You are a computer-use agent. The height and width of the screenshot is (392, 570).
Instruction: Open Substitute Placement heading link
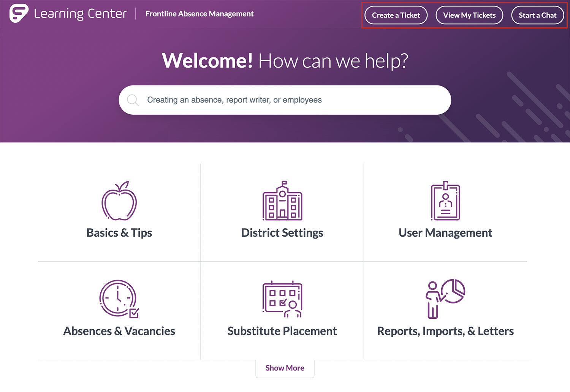(x=282, y=331)
